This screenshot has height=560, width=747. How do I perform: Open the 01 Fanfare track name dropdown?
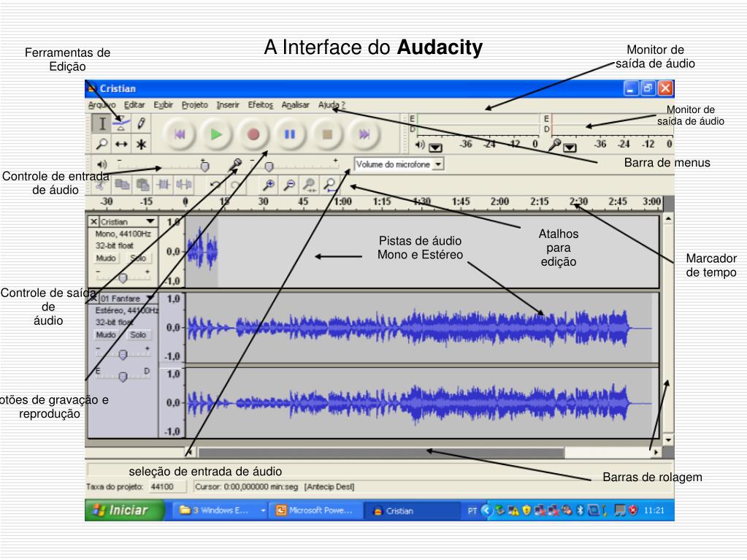(150, 298)
